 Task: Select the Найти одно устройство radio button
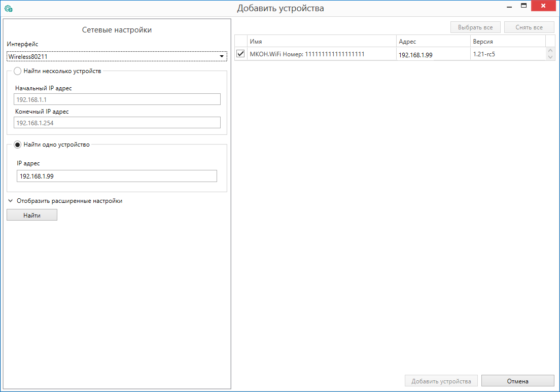tap(18, 145)
